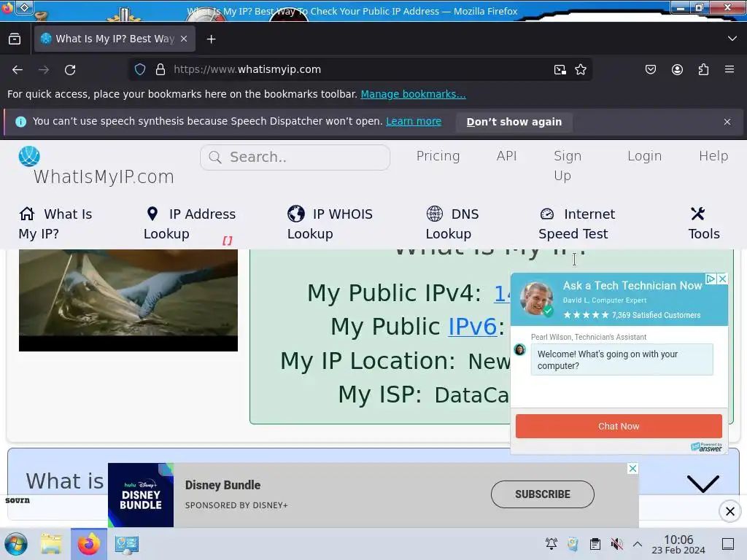Expand the list all tabs chevron

coord(732,39)
